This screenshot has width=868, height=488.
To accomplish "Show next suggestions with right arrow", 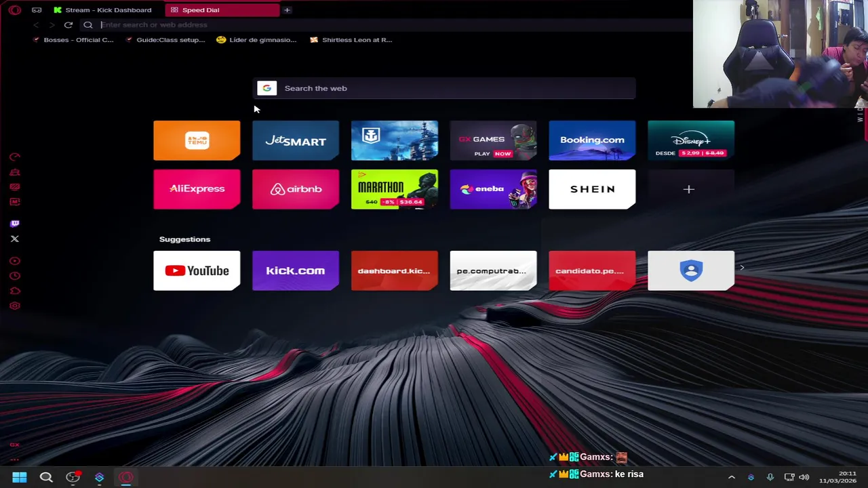I will (x=742, y=268).
